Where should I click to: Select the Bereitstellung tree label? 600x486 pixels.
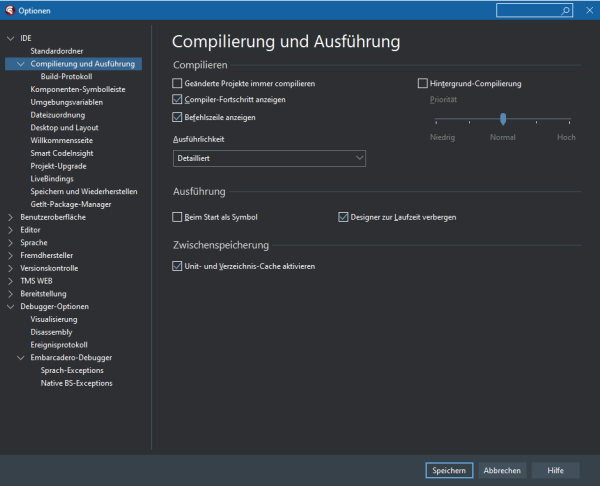[x=43, y=294]
